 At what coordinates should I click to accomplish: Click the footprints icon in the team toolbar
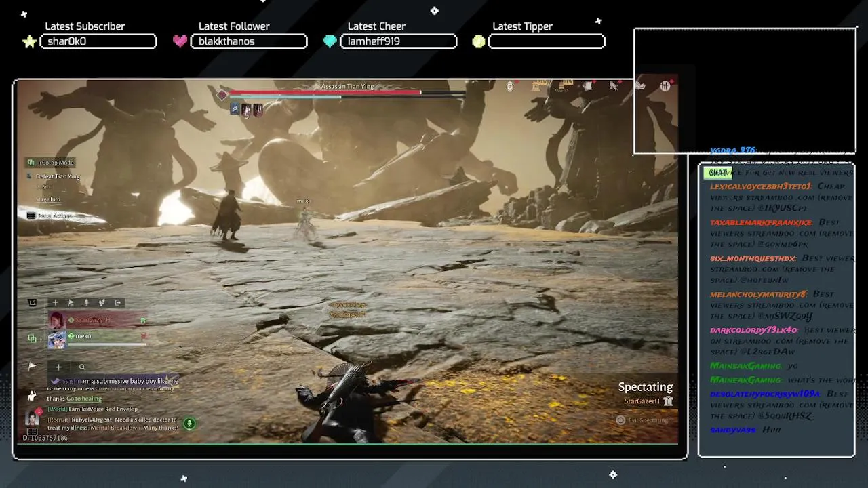pos(102,302)
